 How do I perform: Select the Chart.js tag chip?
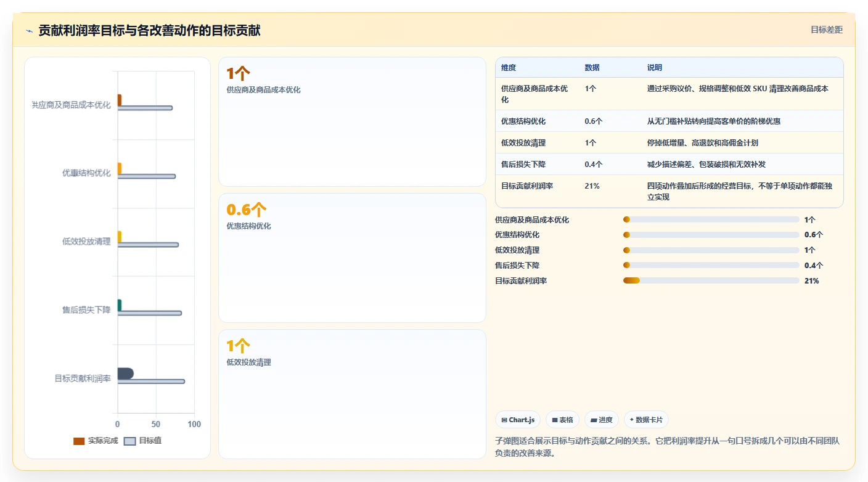tap(518, 420)
